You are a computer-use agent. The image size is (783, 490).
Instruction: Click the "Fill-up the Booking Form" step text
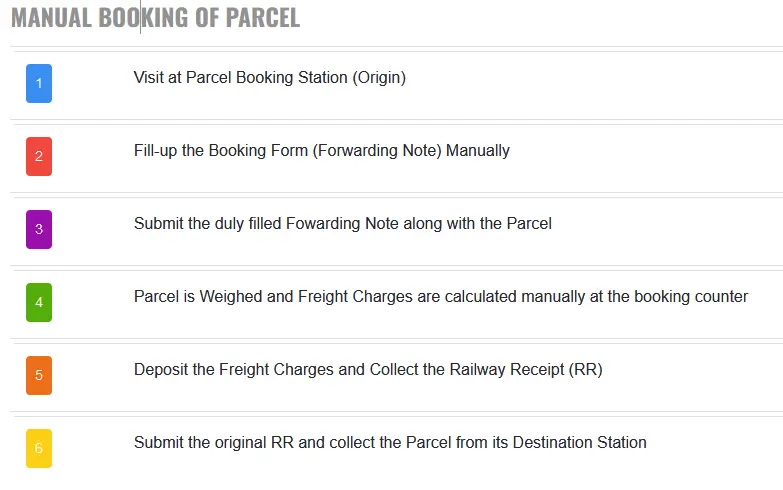[321, 151]
